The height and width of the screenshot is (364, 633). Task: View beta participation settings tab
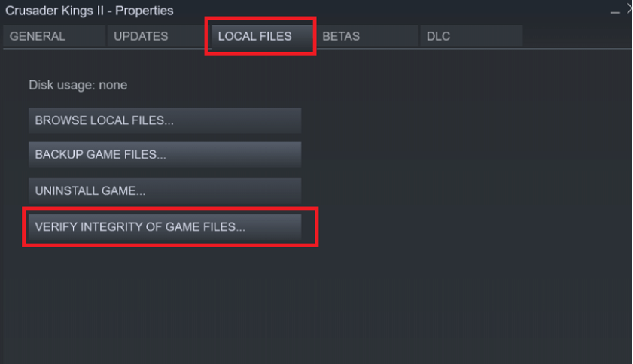tap(367, 36)
